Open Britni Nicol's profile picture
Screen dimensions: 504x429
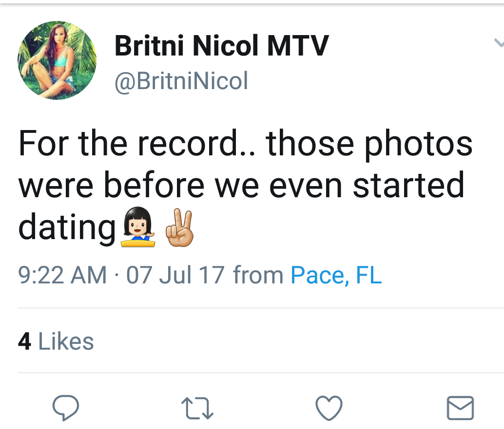[57, 60]
